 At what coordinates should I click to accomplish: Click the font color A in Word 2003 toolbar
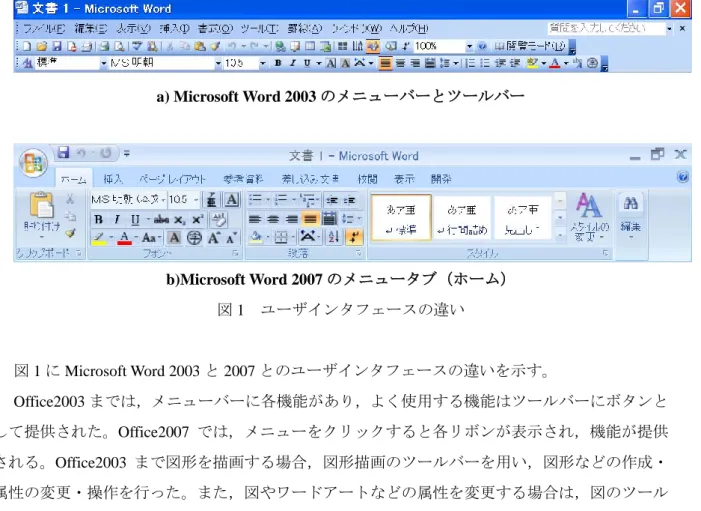coord(554,63)
